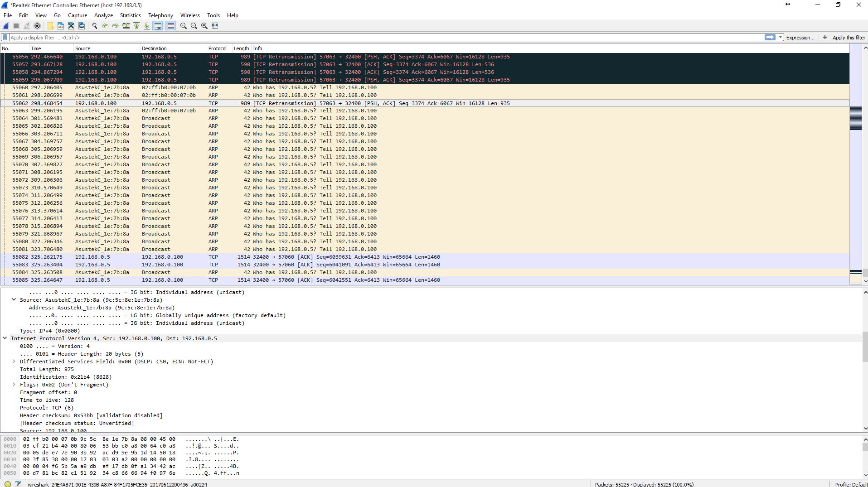Image resolution: width=868 pixels, height=487 pixels.
Task: Open capture options gear icon
Action: (37, 26)
